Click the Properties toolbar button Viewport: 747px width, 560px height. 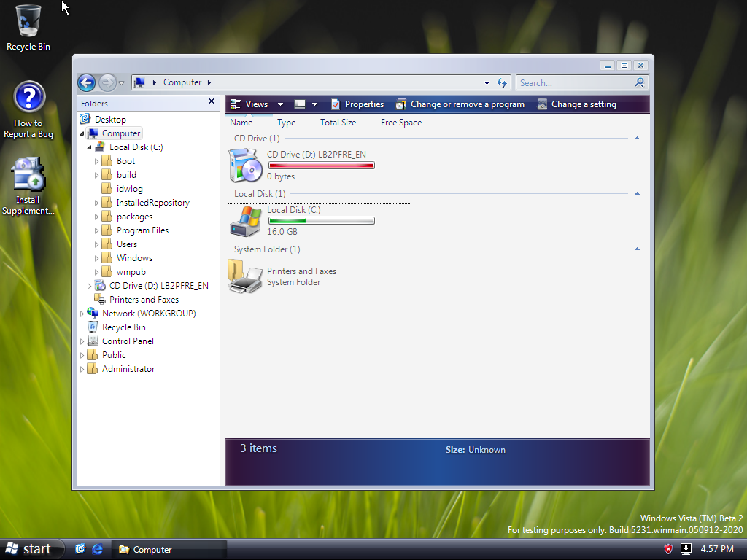[x=357, y=104]
